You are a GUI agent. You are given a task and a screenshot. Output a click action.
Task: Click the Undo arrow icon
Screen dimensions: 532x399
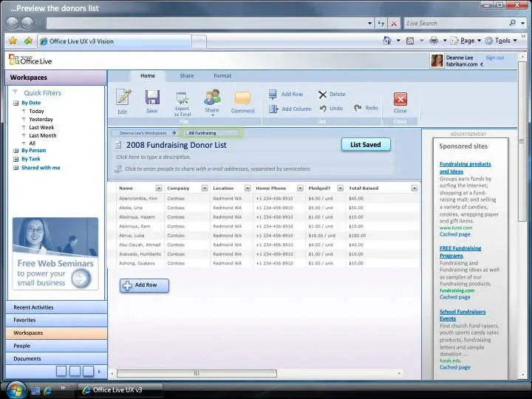coord(323,108)
